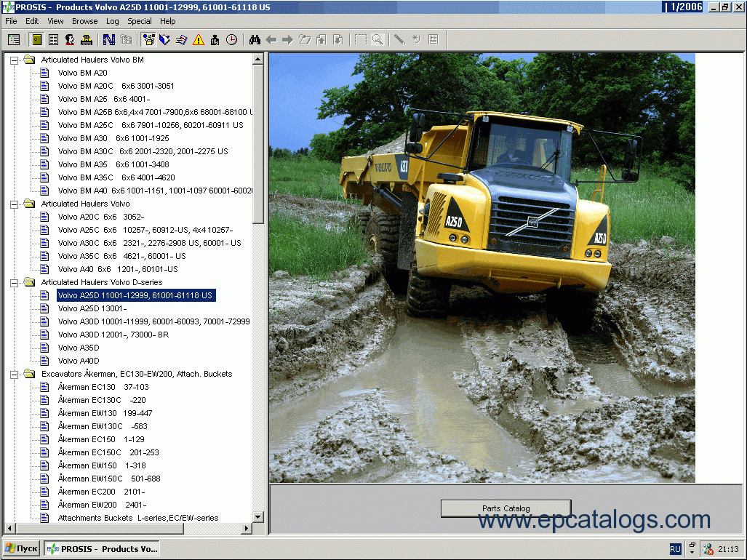747x560 pixels.
Task: Click the tray network status icon
Action: click(708, 549)
